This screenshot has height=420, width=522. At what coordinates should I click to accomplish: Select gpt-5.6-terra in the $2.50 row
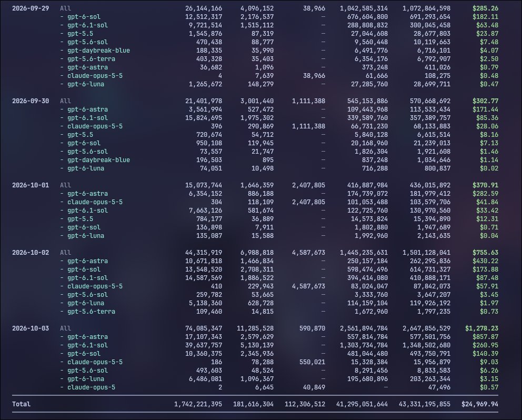[91, 59]
